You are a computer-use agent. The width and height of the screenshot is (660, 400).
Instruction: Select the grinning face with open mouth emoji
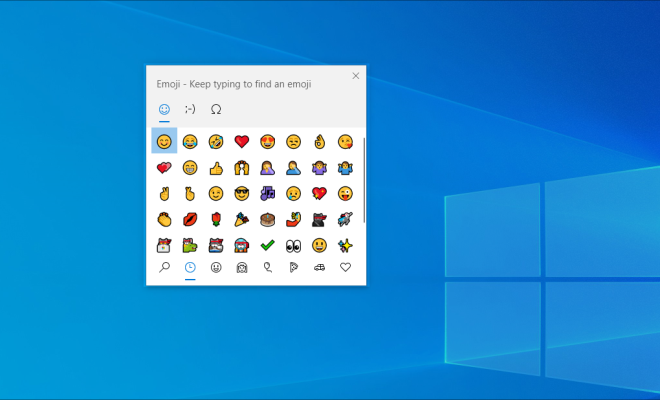[x=319, y=245]
